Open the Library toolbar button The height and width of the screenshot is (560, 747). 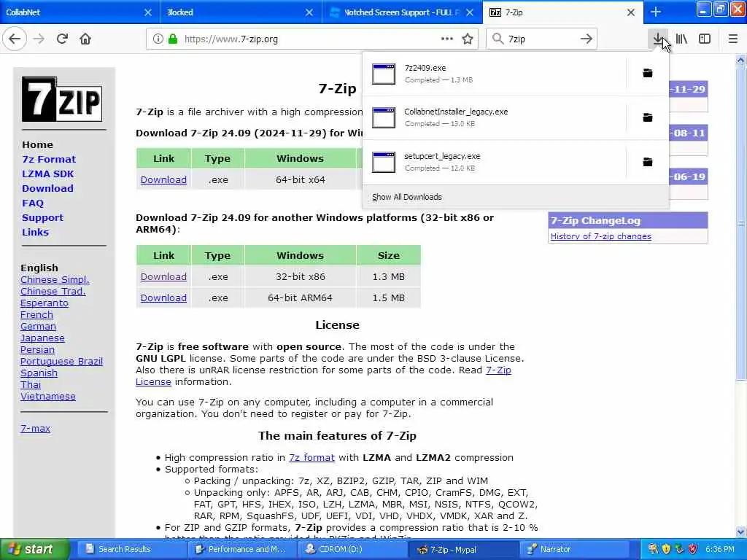pyautogui.click(x=682, y=39)
